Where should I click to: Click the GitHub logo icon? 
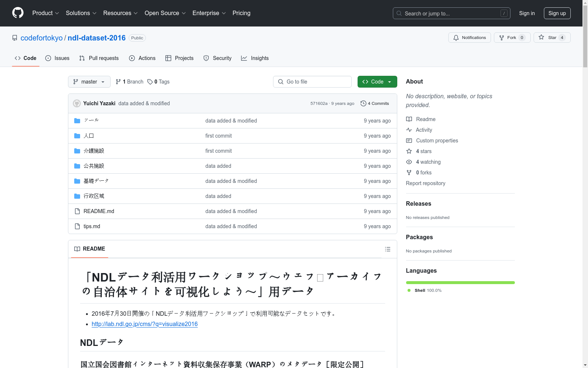(x=18, y=13)
